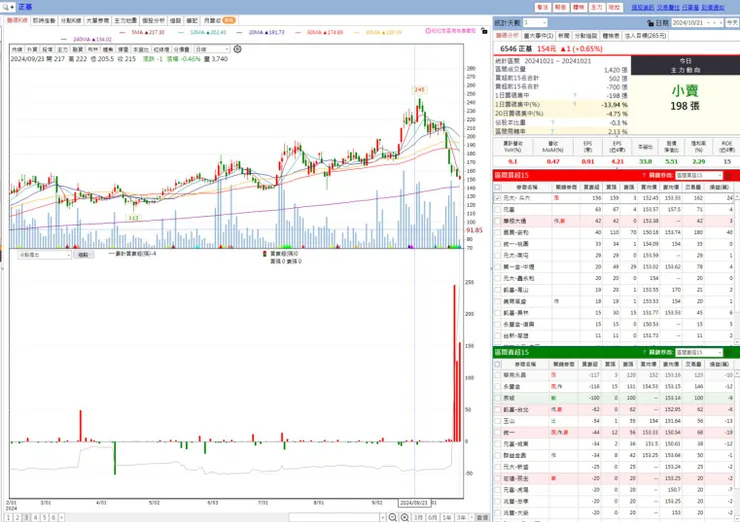This screenshot has width=740, height=522.
Task: Click the 買超超 column header in buy list
Action: tap(590, 187)
